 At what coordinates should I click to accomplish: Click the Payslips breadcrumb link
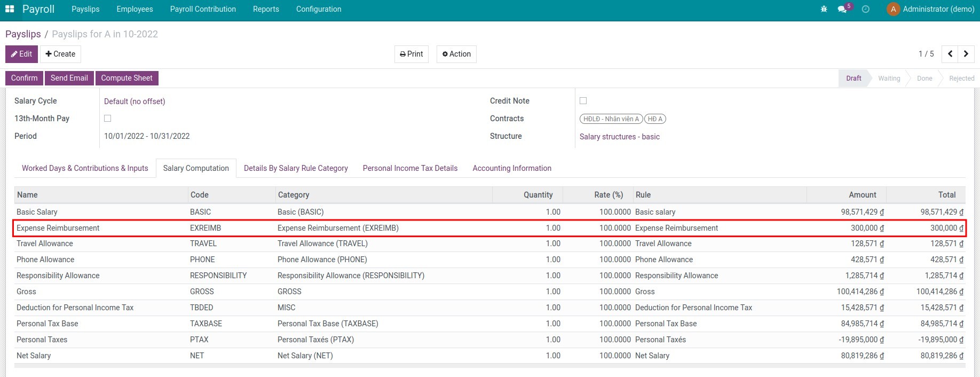pyautogui.click(x=23, y=34)
